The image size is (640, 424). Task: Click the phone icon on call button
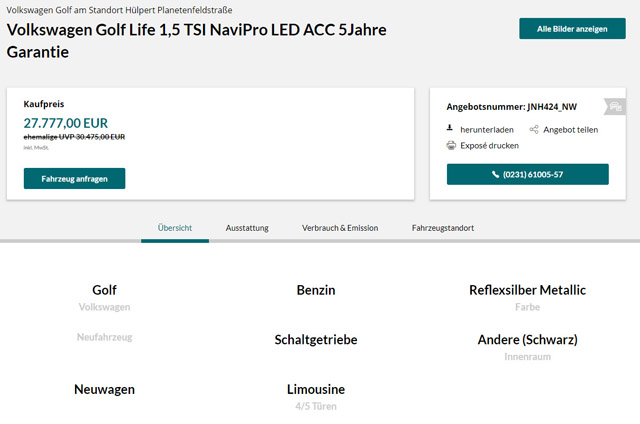(495, 175)
